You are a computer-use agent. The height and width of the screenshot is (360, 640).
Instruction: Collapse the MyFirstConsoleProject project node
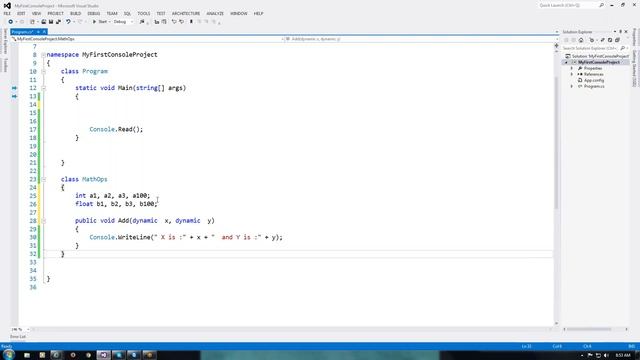click(567, 62)
